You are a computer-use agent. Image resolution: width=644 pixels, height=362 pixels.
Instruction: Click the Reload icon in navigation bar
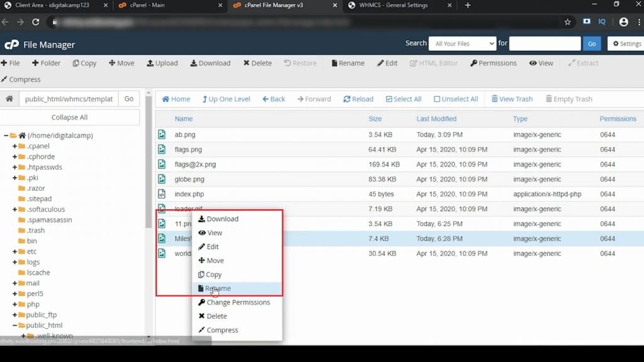tap(347, 99)
